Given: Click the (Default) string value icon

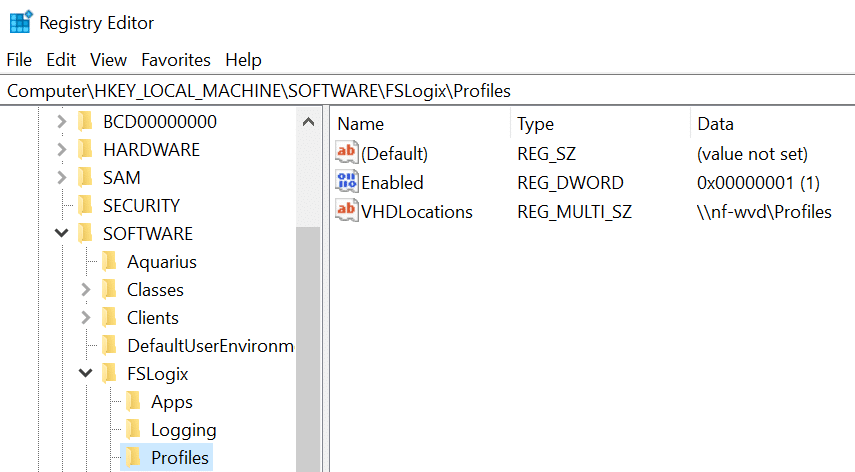Looking at the screenshot, I should [x=347, y=152].
